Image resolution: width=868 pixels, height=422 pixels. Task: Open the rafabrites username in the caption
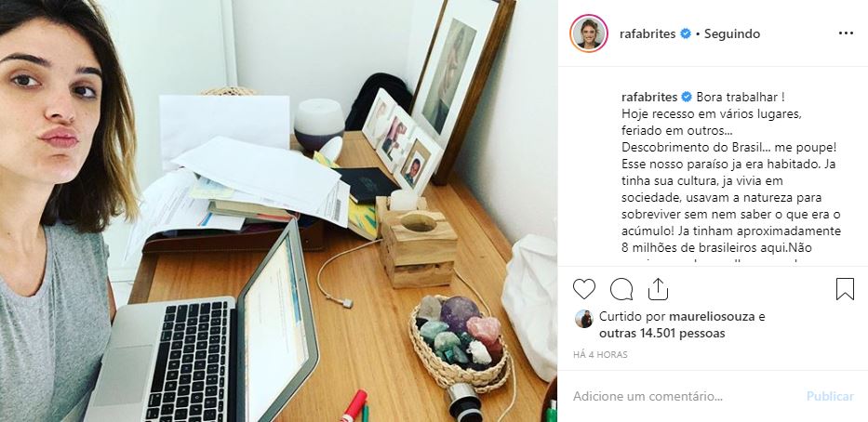tap(649, 98)
